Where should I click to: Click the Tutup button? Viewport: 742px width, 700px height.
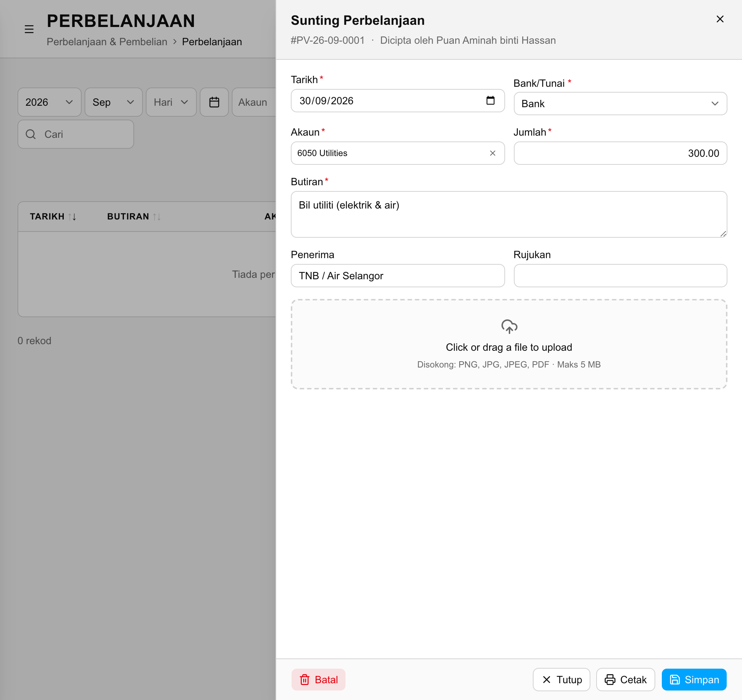[561, 680]
